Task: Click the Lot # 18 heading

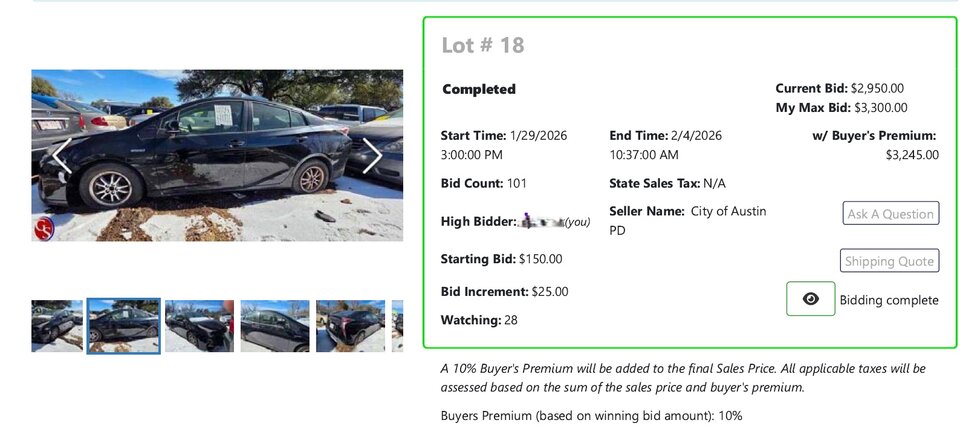Action: 483,45
